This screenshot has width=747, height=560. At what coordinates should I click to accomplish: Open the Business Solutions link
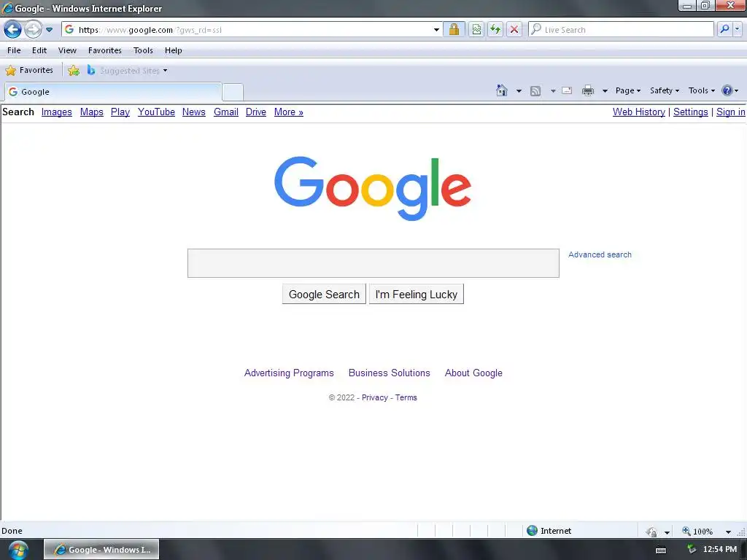pyautogui.click(x=390, y=373)
